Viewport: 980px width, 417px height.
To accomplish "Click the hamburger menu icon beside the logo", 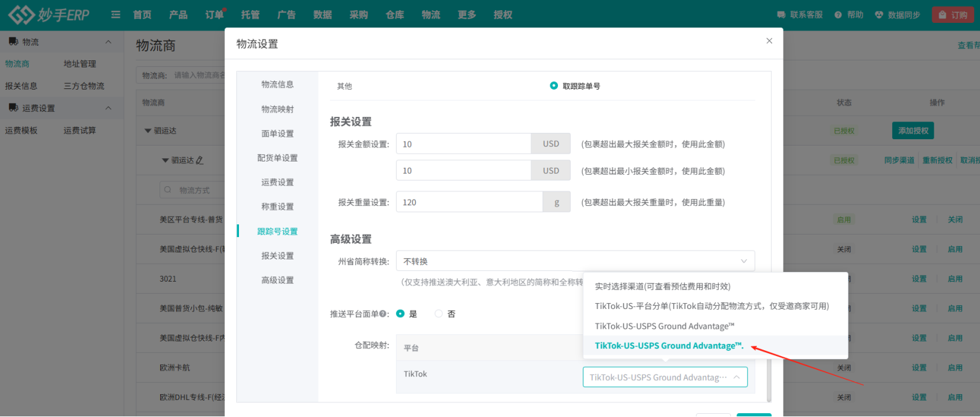I will tap(116, 15).
